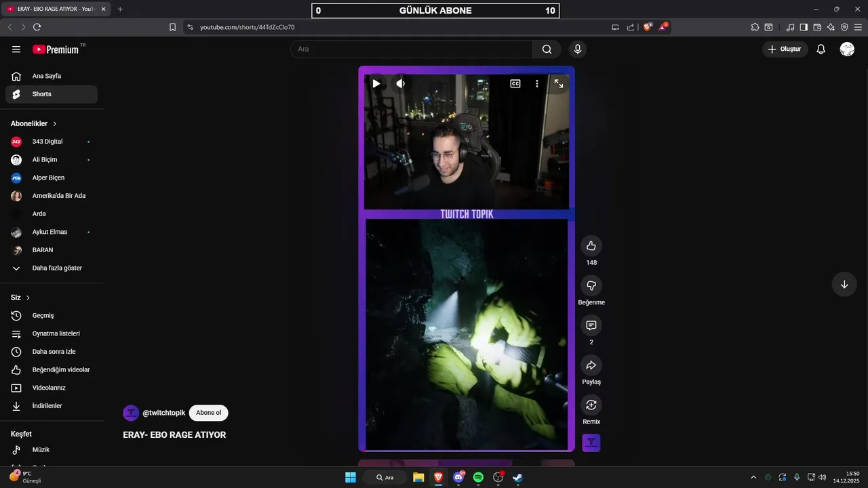
Task: Open the YouTube hamburger guide menu
Action: pos(16,49)
